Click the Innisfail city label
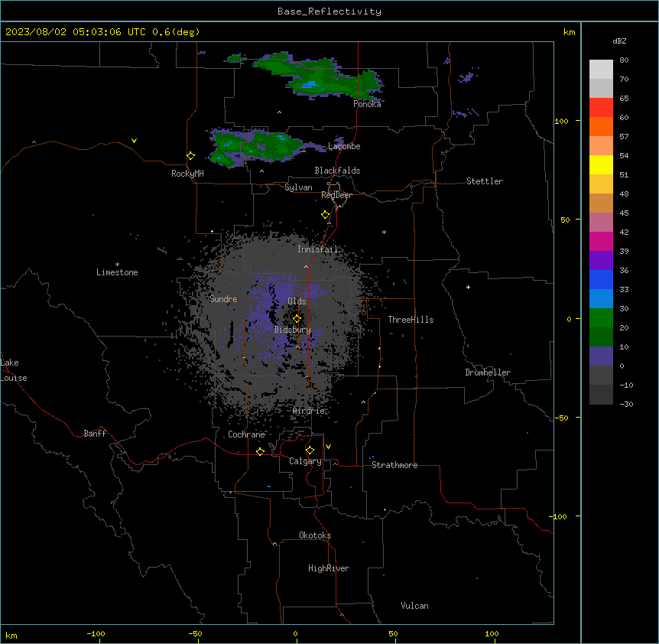 (x=318, y=249)
